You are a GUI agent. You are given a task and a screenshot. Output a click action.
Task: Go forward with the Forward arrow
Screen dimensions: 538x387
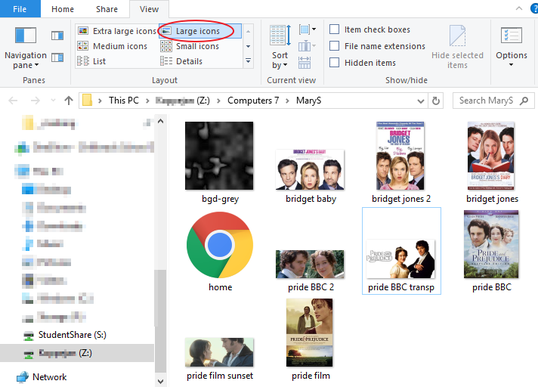pyautogui.click(x=35, y=101)
